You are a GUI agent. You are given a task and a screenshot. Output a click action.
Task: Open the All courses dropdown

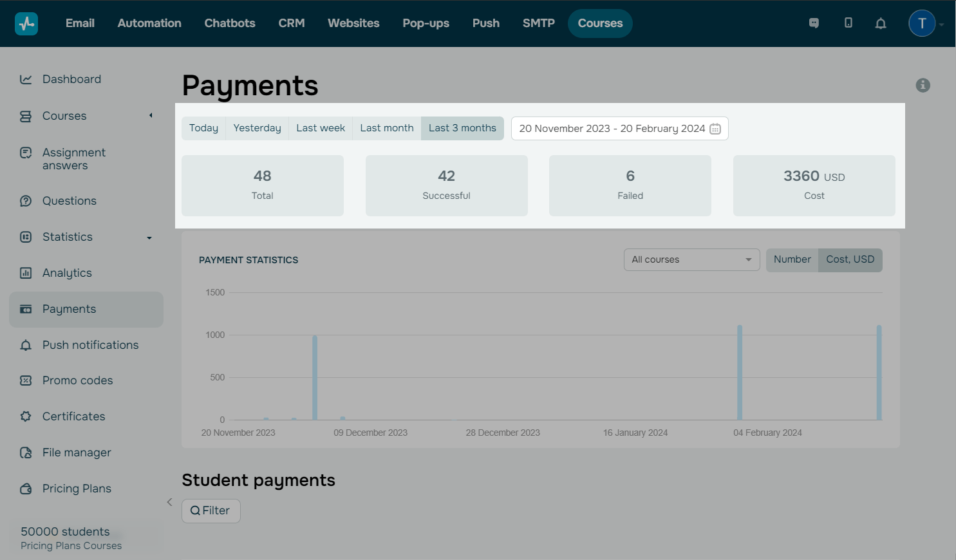(x=691, y=259)
